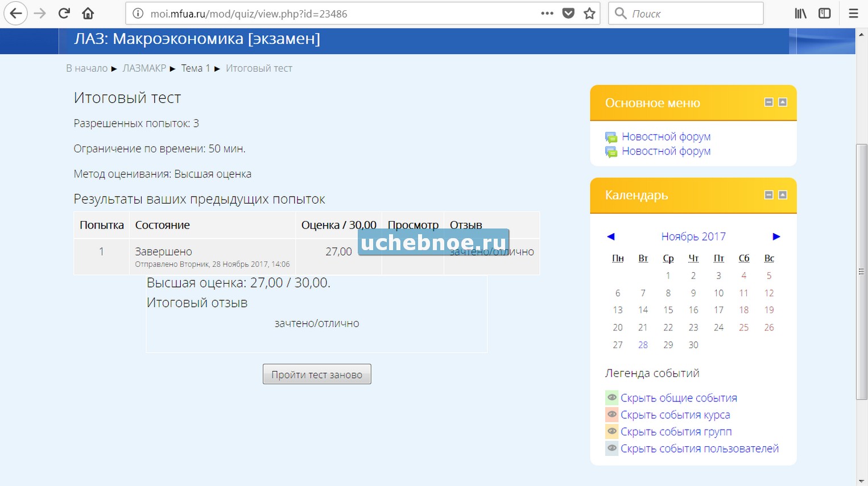Open the ЛАЗМАКР breadcrumb link
This screenshot has width=868, height=486.
coord(144,68)
